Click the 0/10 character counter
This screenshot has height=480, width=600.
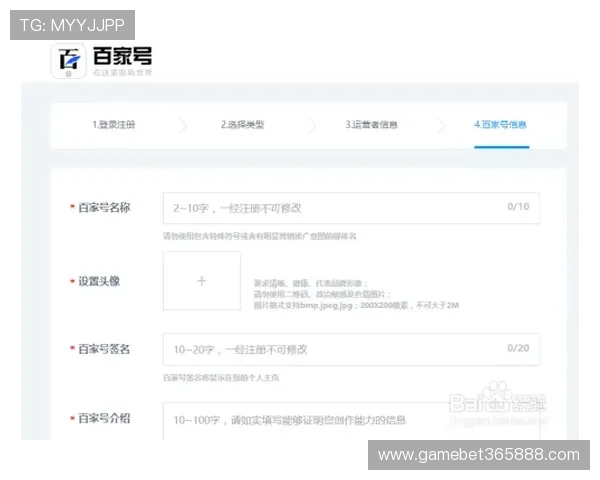(x=518, y=207)
